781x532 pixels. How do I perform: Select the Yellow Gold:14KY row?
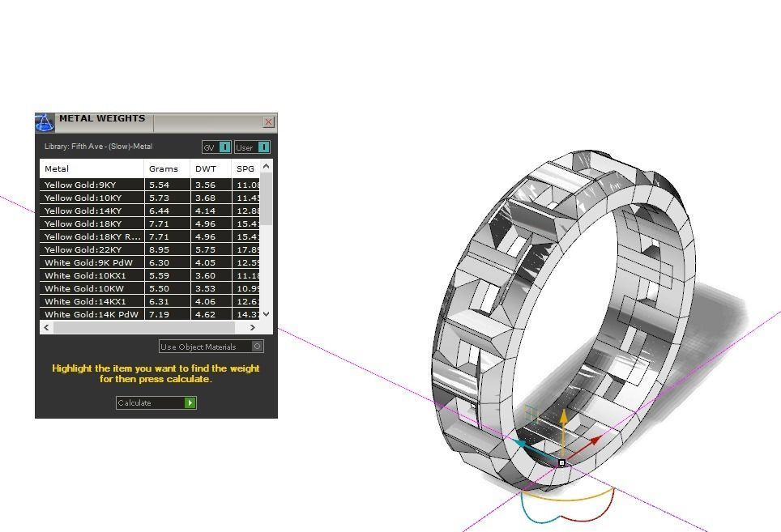[x=149, y=211]
